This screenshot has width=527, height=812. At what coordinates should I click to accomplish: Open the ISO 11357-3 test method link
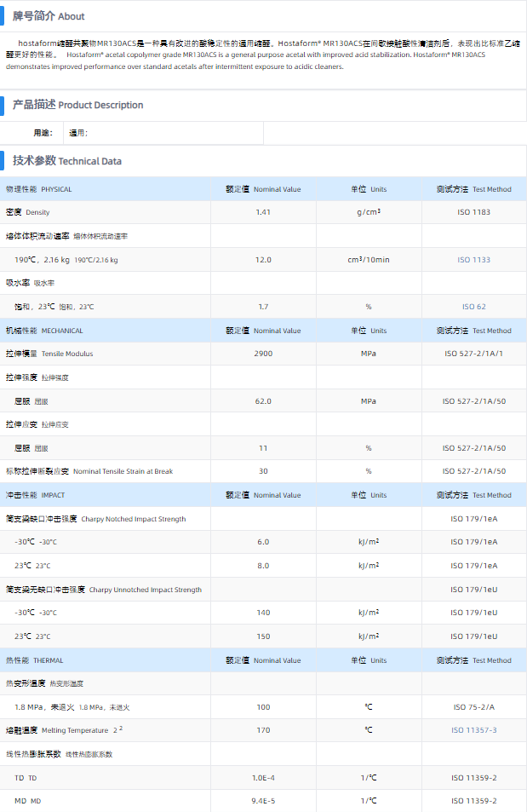tap(473, 730)
